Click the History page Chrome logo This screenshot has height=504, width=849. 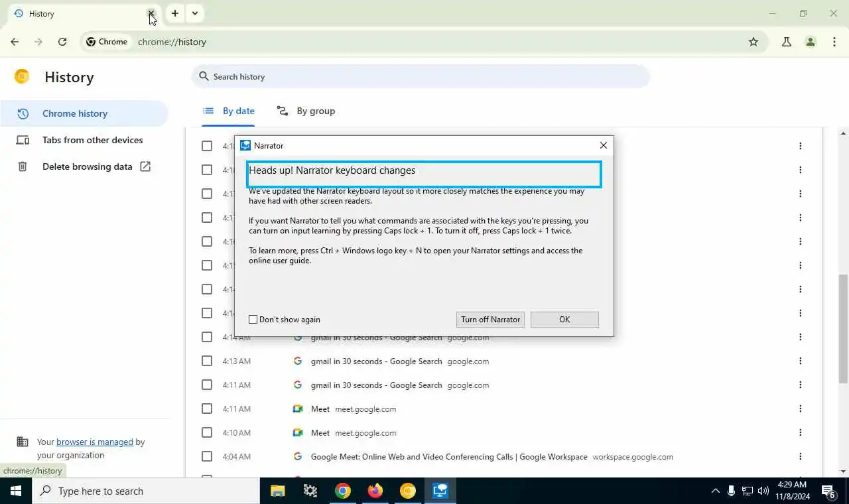(x=22, y=77)
